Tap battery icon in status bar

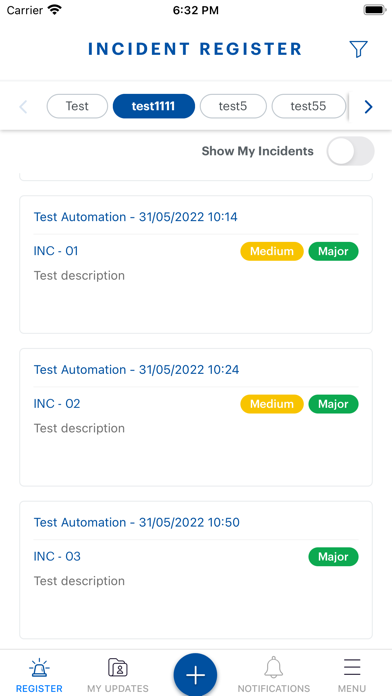pyautogui.click(x=375, y=10)
